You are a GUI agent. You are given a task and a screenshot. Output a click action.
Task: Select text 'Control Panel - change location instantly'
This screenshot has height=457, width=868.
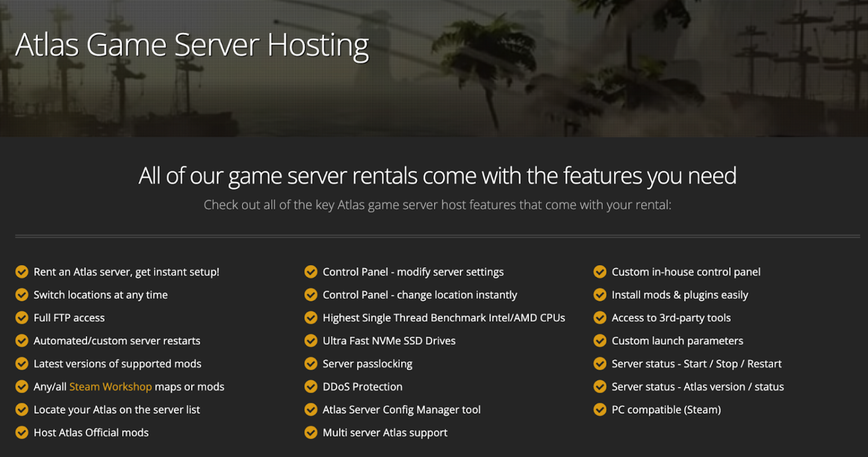click(x=420, y=295)
